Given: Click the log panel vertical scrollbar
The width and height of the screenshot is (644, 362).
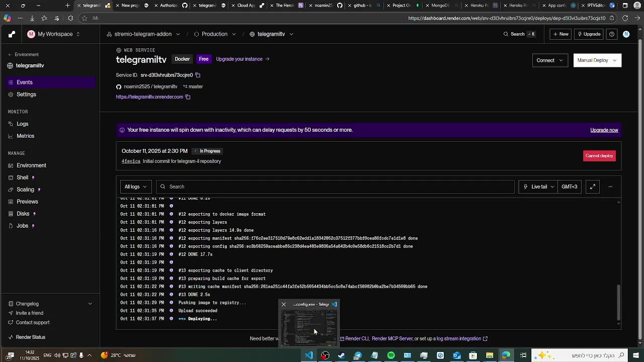Looking at the screenshot, I should tap(619, 303).
